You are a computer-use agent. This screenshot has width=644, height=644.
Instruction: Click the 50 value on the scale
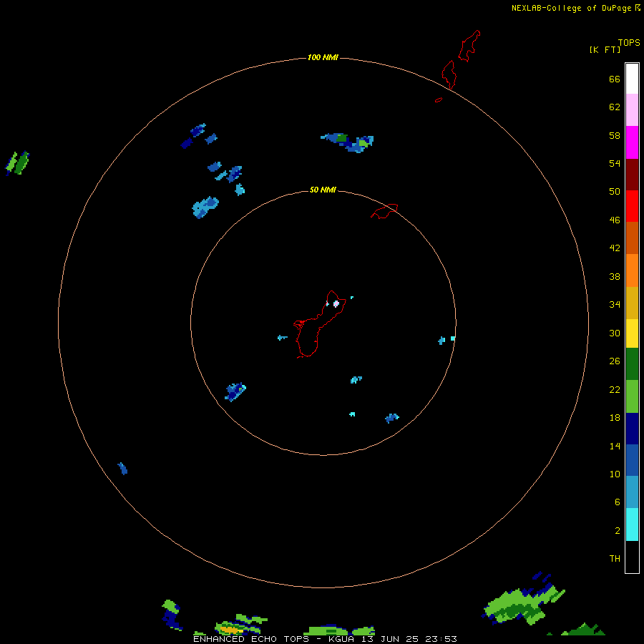[x=615, y=192]
